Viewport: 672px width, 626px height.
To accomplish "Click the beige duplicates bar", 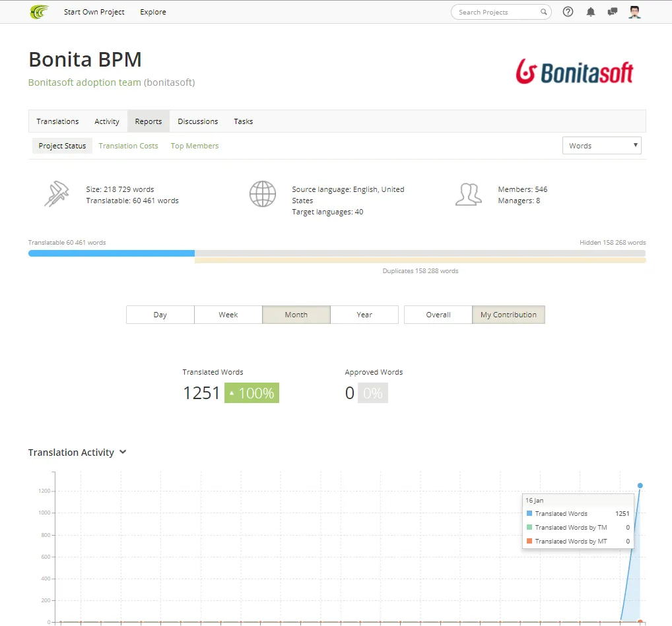I will [420, 261].
